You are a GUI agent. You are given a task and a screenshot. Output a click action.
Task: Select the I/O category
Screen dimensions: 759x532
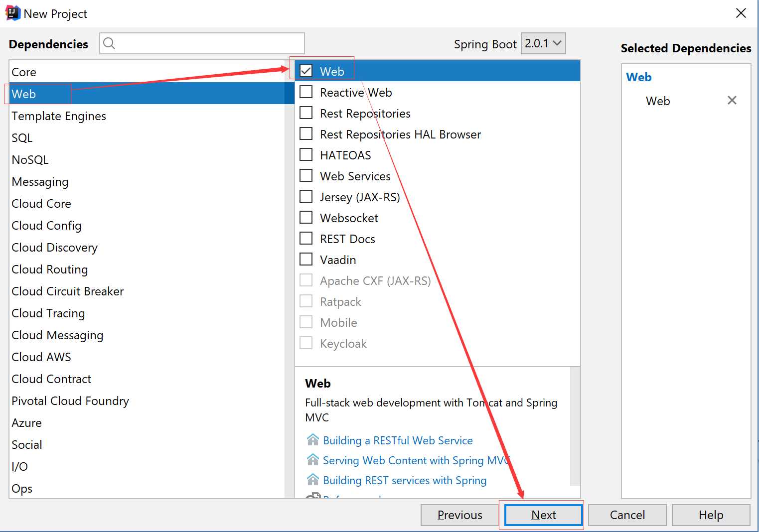pyautogui.click(x=147, y=467)
